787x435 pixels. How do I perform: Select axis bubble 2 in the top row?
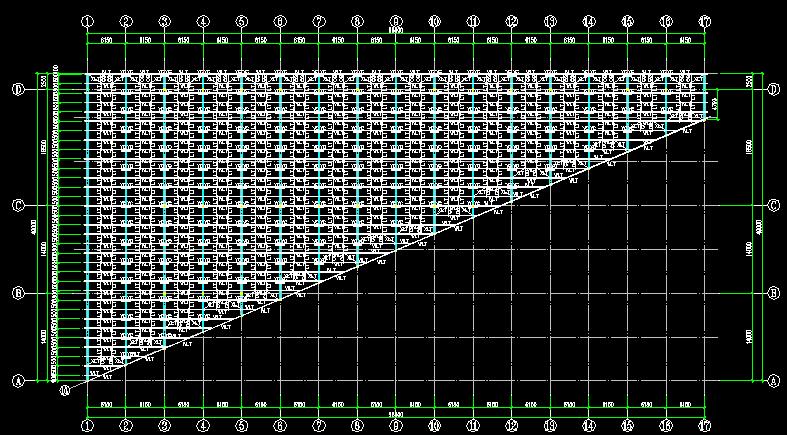[126, 22]
